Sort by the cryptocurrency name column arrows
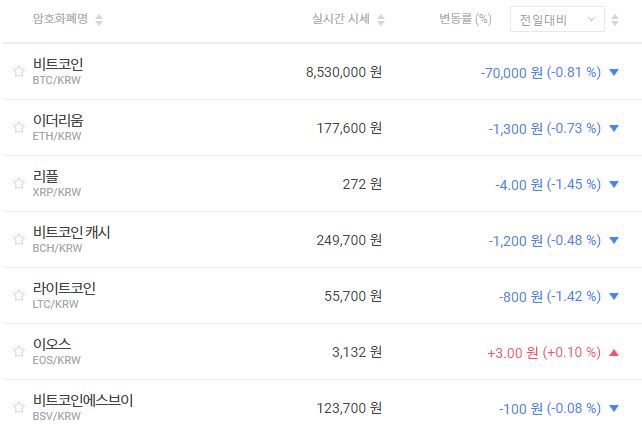 [98, 20]
